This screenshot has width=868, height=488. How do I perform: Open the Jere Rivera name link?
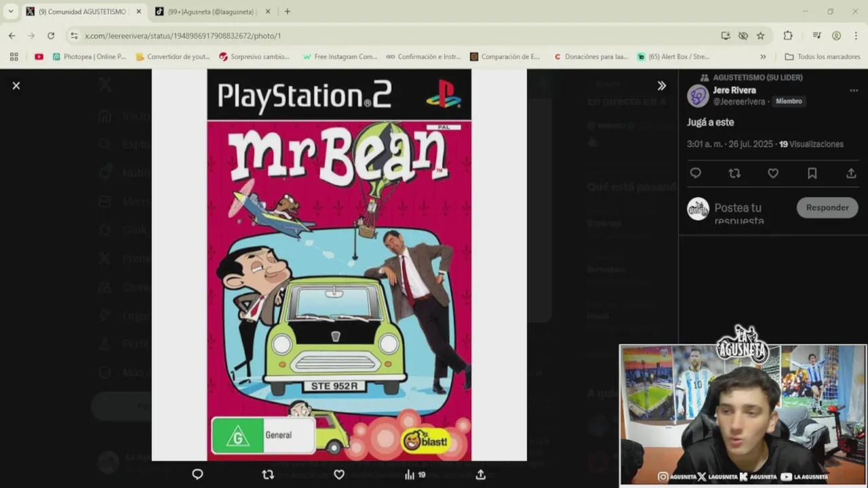(734, 90)
